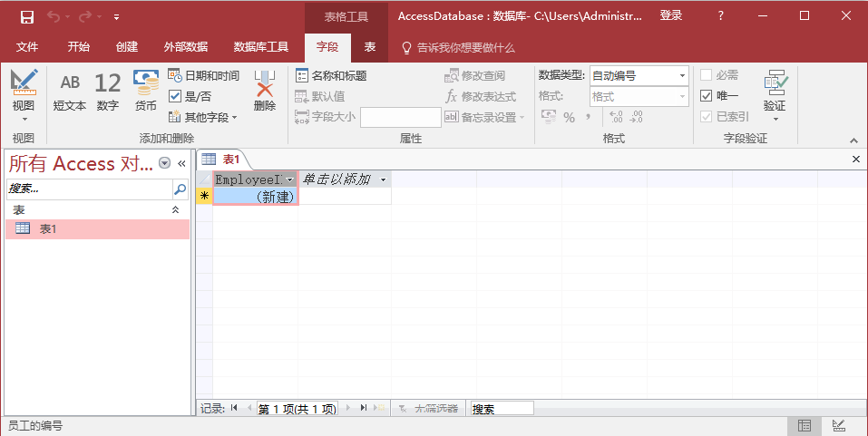Click the Save icon in title bar
This screenshot has height=436, width=868.
27,16
